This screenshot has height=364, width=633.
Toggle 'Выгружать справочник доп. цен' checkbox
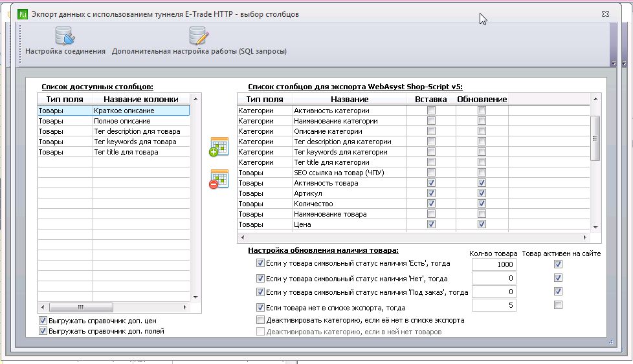43,321
